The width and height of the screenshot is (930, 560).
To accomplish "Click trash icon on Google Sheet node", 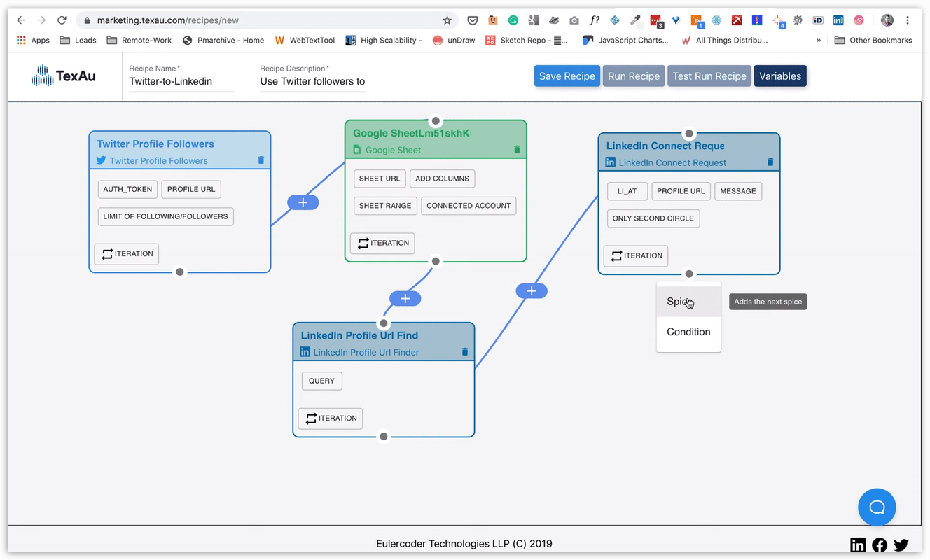I will click(517, 149).
